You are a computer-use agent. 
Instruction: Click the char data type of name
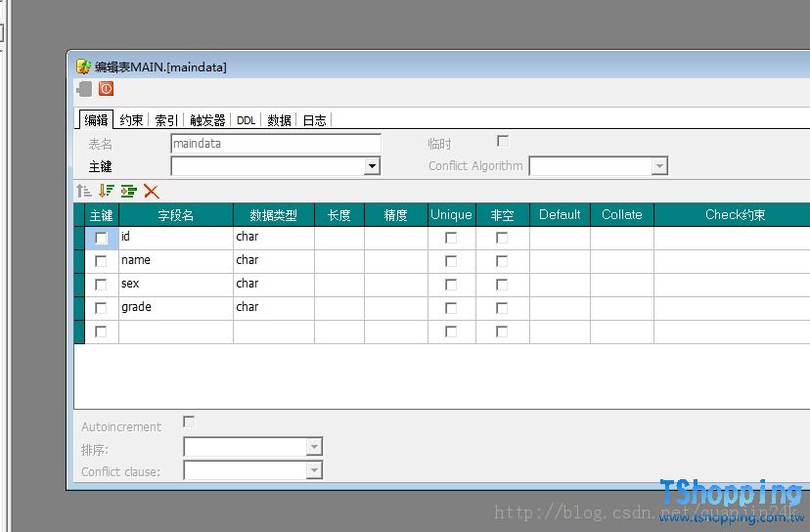274,261
